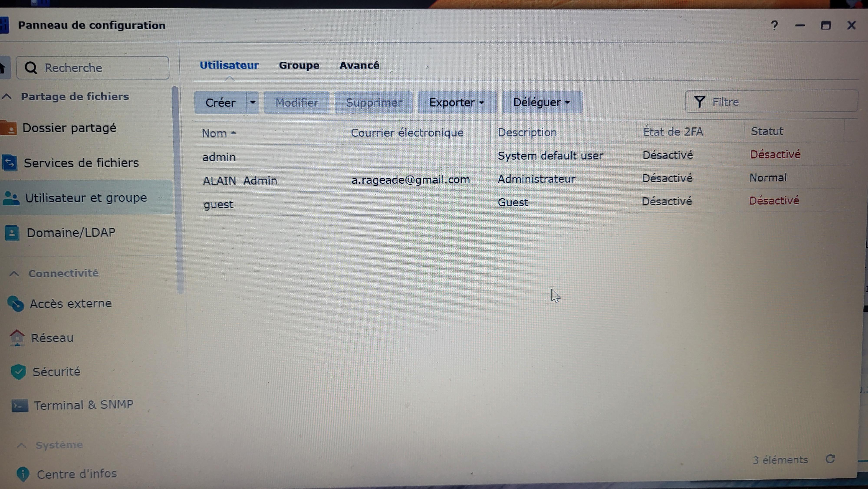Open Terminal & SNMP icon
The height and width of the screenshot is (489, 868).
20,406
